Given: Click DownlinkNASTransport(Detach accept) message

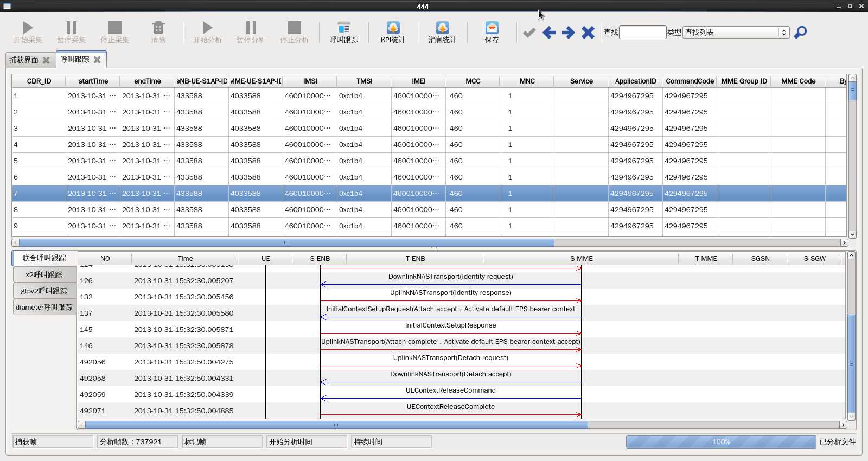Looking at the screenshot, I should coord(450,374).
